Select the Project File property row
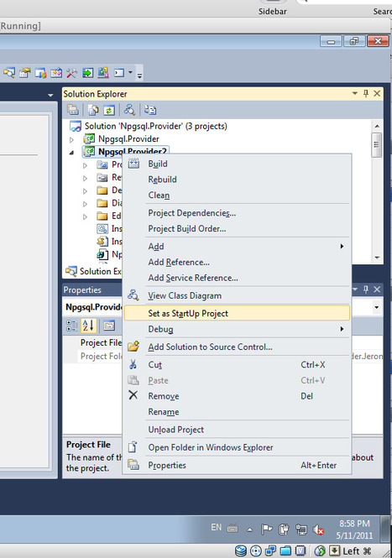 click(x=101, y=342)
